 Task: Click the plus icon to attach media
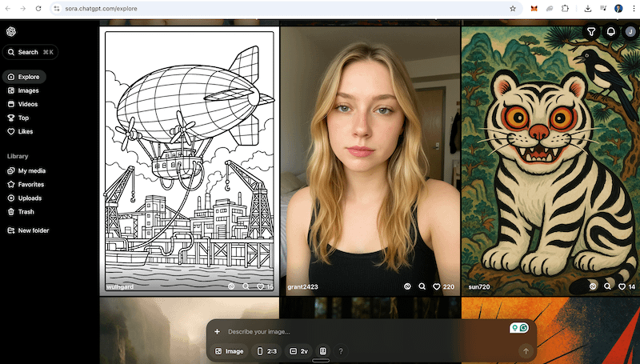click(217, 331)
